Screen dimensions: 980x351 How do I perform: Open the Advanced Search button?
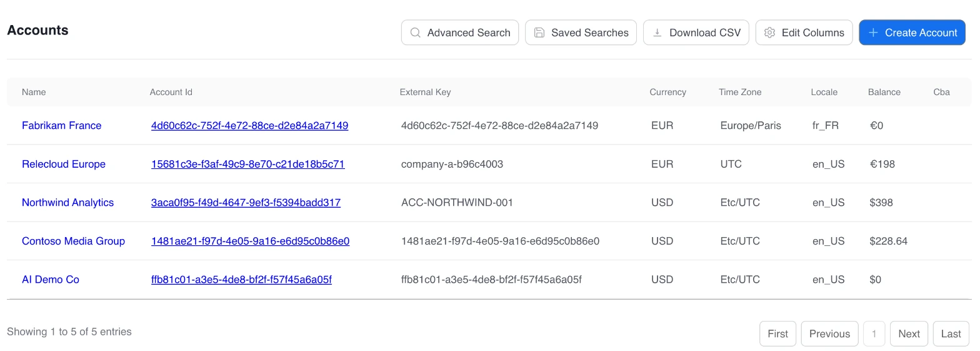(x=460, y=33)
